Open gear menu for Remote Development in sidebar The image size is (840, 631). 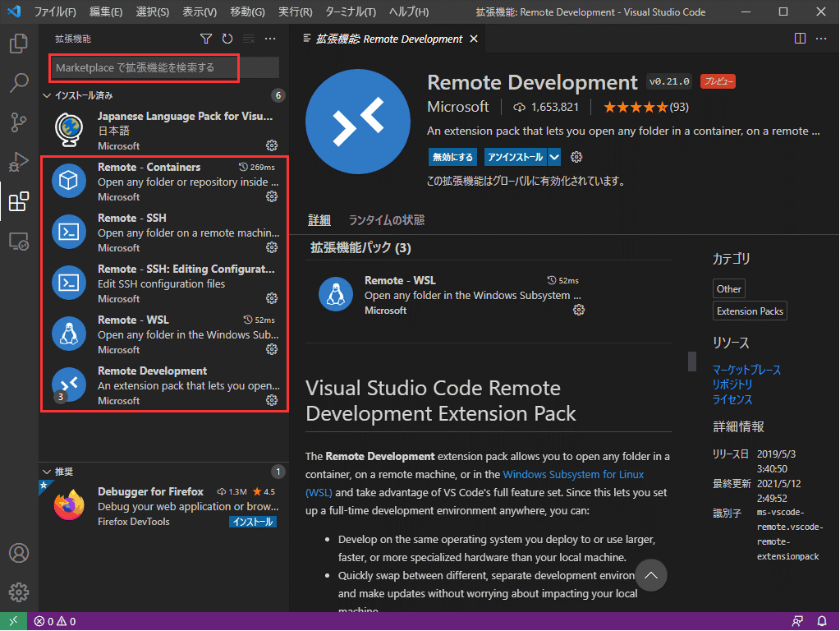(272, 400)
